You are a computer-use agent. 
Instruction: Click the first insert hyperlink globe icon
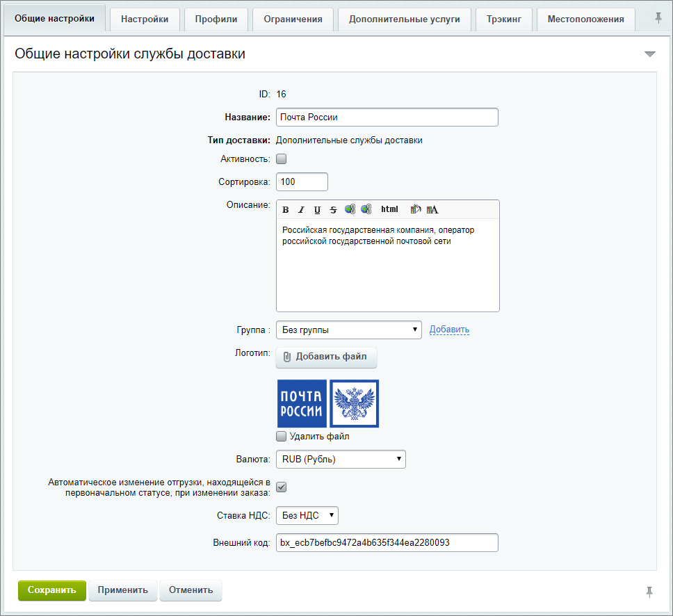[350, 209]
